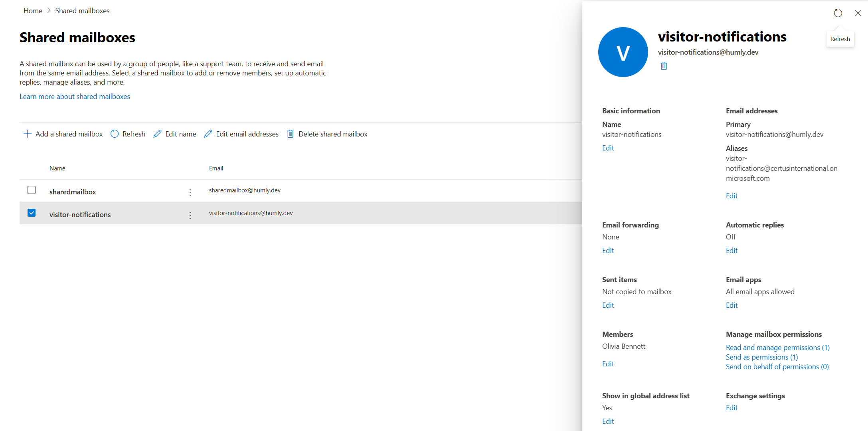868x431 pixels.
Task: Open Read and manage permissions link
Action: point(777,348)
